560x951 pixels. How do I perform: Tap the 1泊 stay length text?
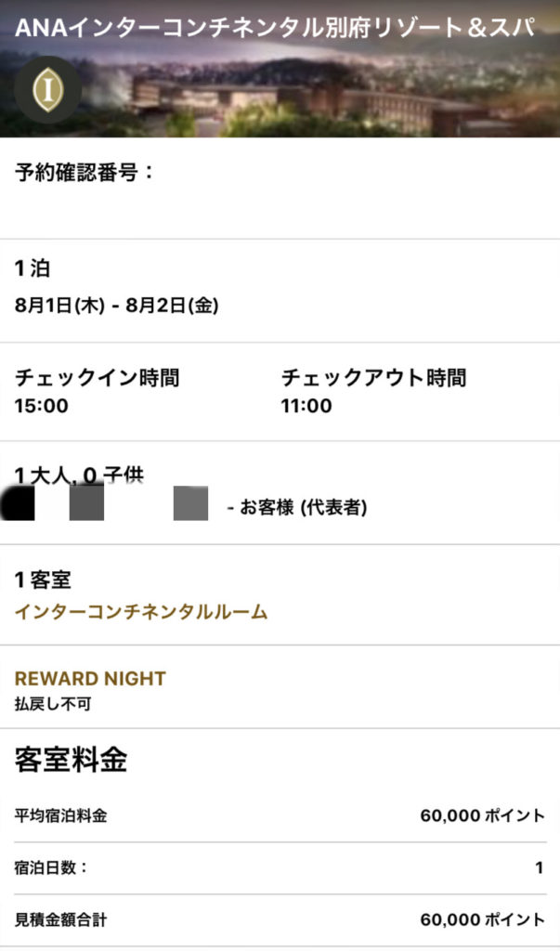click(33, 269)
